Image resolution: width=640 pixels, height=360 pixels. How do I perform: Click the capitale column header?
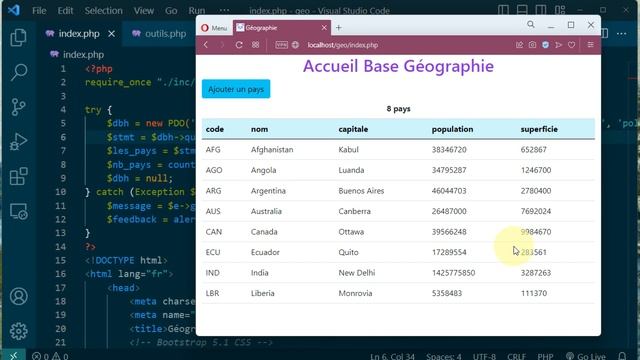pyautogui.click(x=353, y=129)
